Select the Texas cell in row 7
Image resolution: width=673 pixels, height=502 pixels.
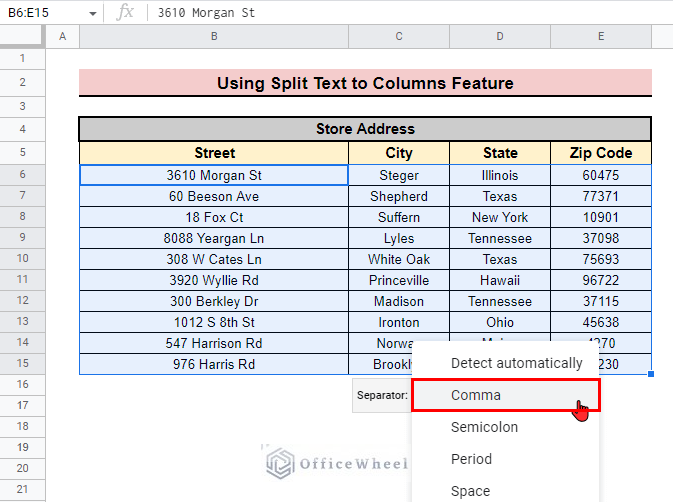coord(500,196)
